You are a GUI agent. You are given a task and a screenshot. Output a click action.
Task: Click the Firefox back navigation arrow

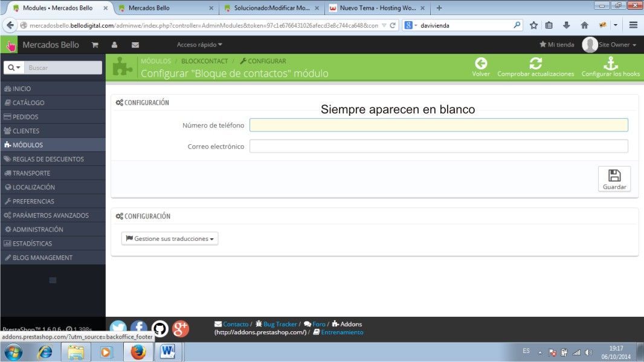click(10, 25)
